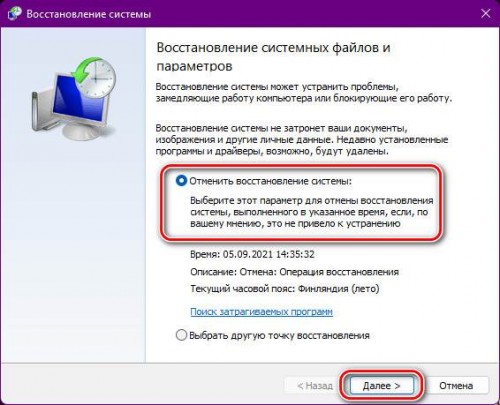Click the gray computer tower in illustration
Screen dimensions: 500x405
37,111
